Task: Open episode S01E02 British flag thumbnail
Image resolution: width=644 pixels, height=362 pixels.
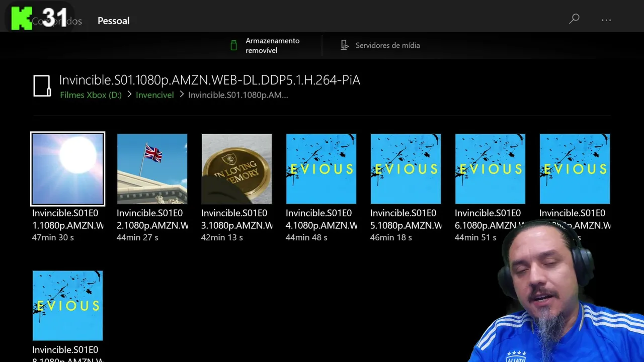Action: click(152, 169)
